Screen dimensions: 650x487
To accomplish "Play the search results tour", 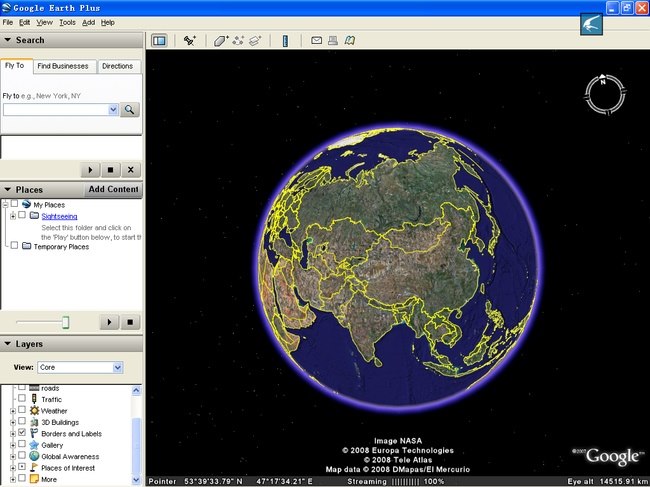I will point(90,170).
